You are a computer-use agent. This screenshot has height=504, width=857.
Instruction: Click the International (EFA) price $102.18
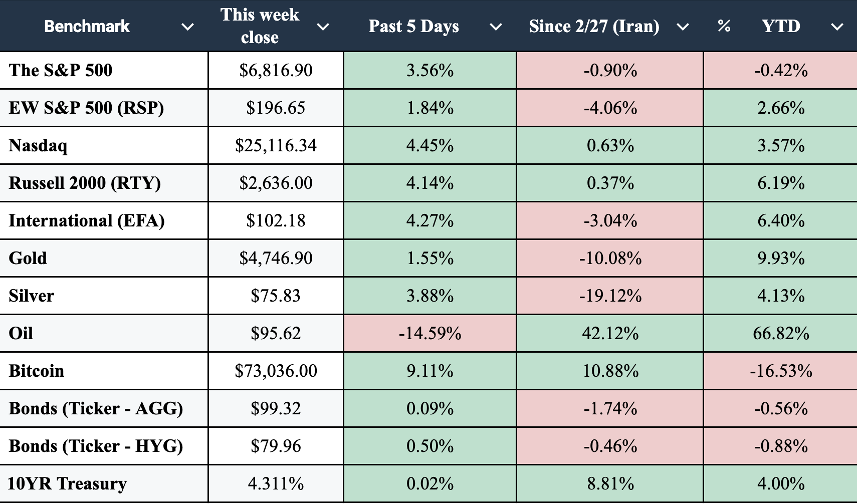pos(276,220)
